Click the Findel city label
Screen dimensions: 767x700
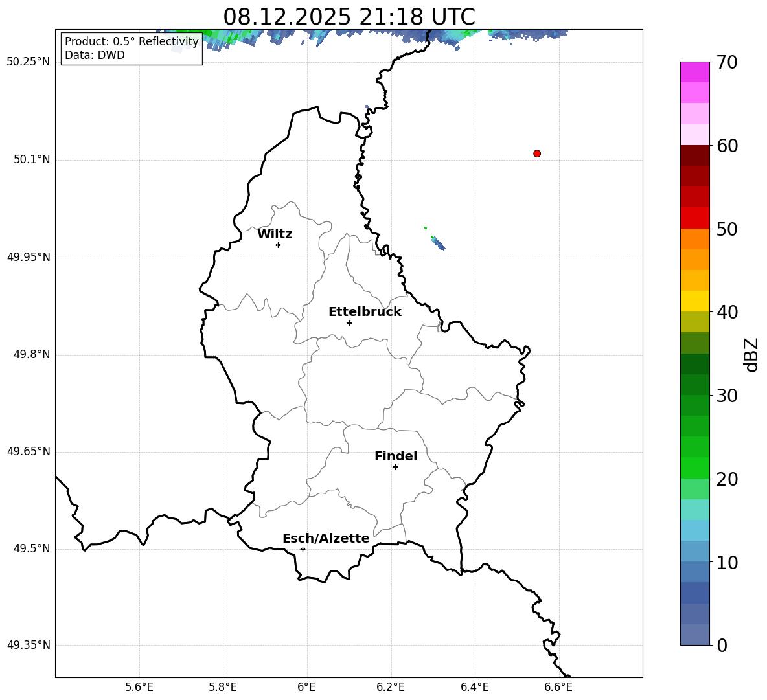(396, 457)
